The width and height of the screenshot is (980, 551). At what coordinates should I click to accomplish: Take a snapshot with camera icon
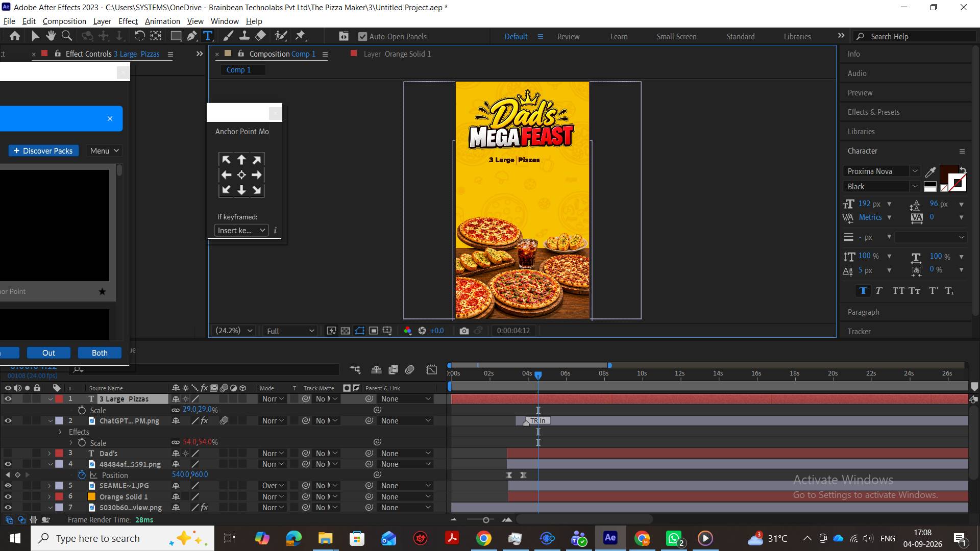(x=464, y=331)
